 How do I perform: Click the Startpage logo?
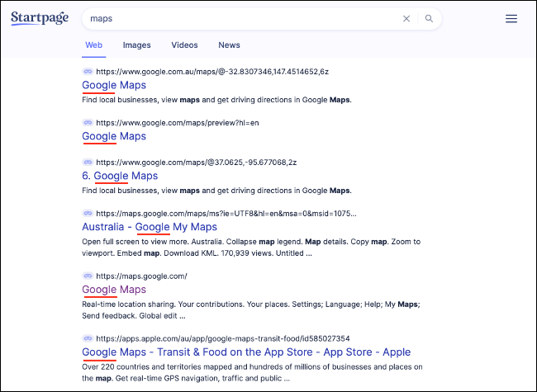point(40,18)
